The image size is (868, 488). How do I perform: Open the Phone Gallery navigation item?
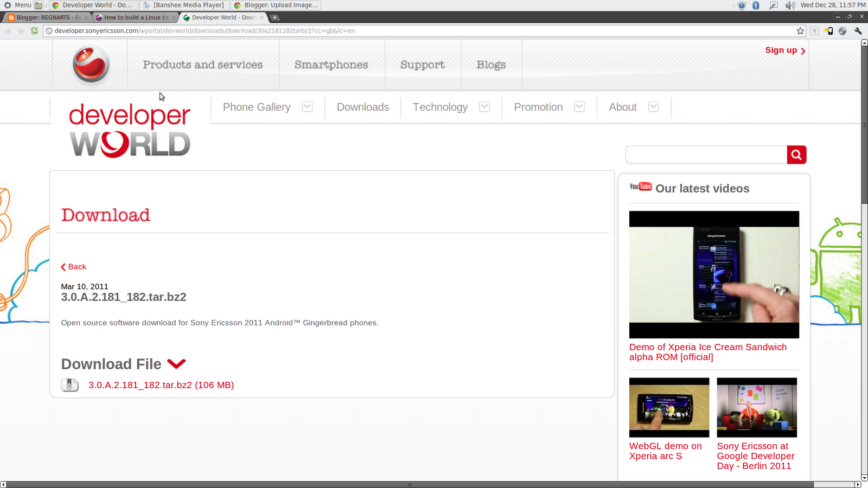tap(257, 107)
